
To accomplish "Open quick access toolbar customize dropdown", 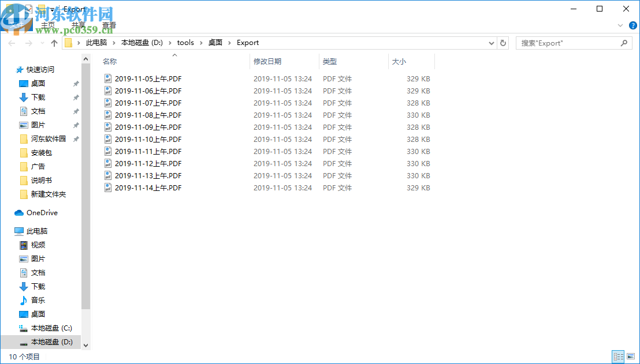I will click(52, 9).
